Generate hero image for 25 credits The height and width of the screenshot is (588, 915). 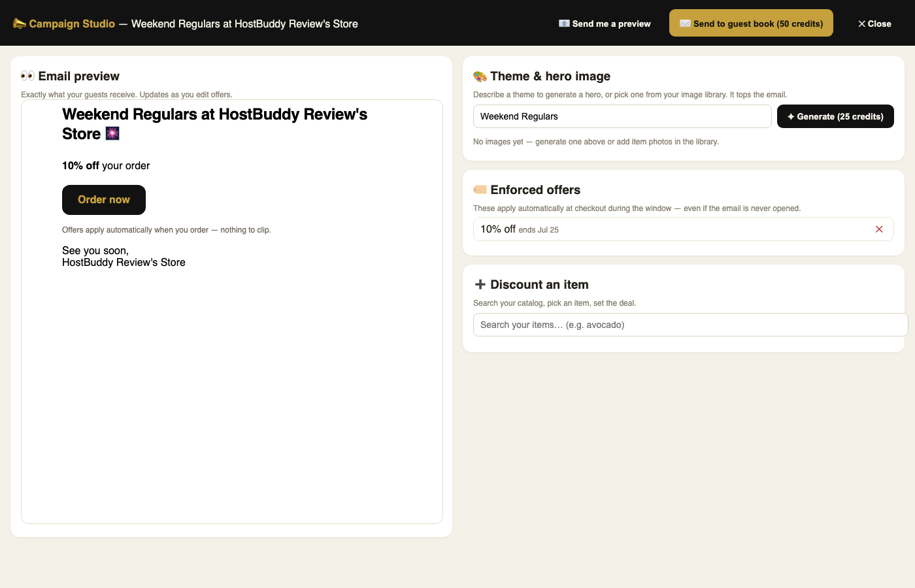pyautogui.click(x=835, y=116)
